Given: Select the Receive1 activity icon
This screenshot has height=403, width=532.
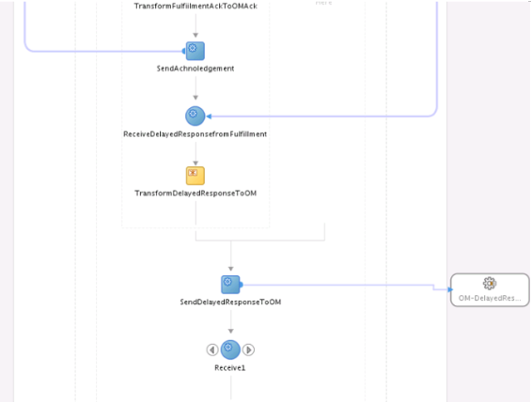Looking at the screenshot, I should [x=230, y=349].
